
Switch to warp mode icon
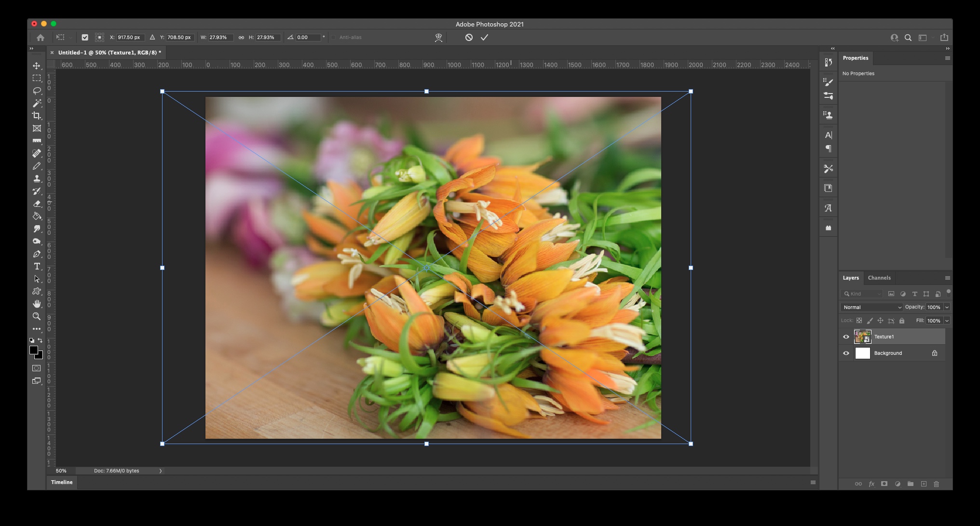point(438,38)
